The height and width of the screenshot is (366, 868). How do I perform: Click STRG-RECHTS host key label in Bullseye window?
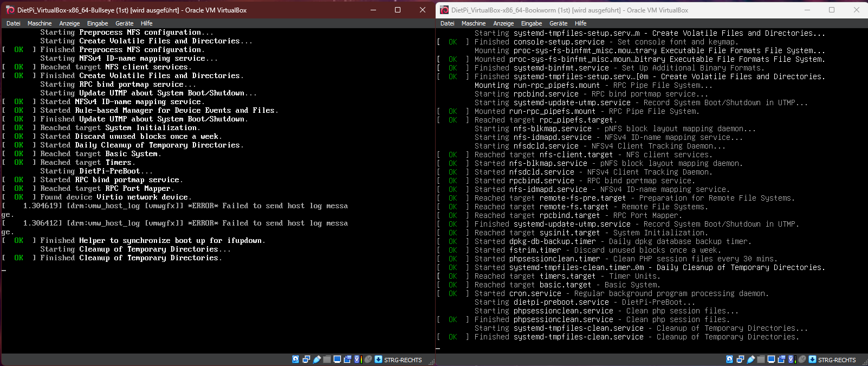[x=403, y=360]
